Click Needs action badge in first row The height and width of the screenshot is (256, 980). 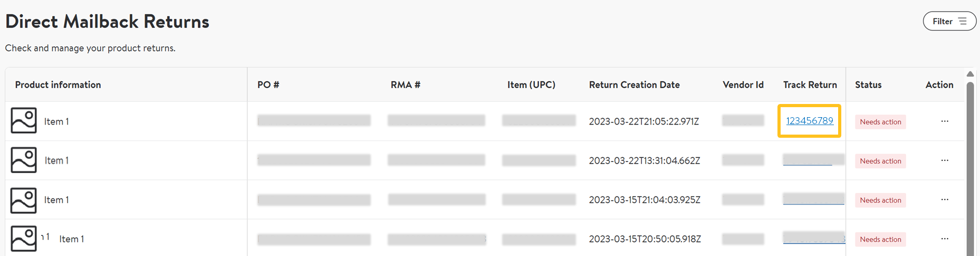880,122
